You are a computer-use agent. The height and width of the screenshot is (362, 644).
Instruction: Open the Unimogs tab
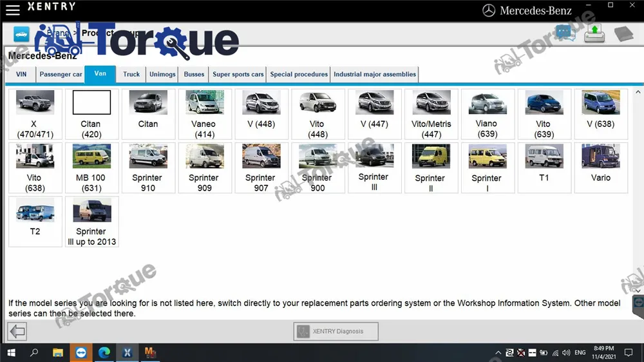tap(162, 74)
